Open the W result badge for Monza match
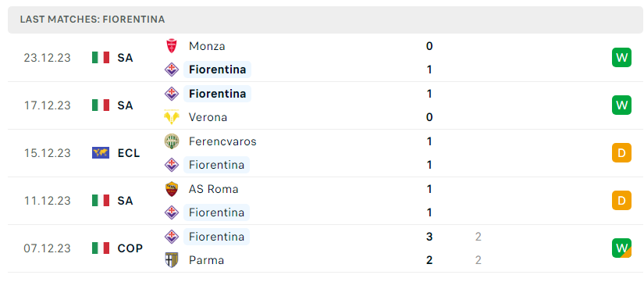The image size is (644, 282). [x=621, y=58]
